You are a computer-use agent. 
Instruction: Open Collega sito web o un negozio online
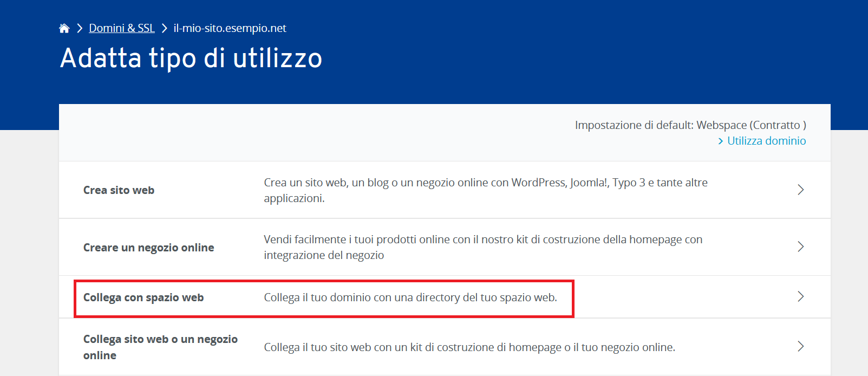[160, 347]
